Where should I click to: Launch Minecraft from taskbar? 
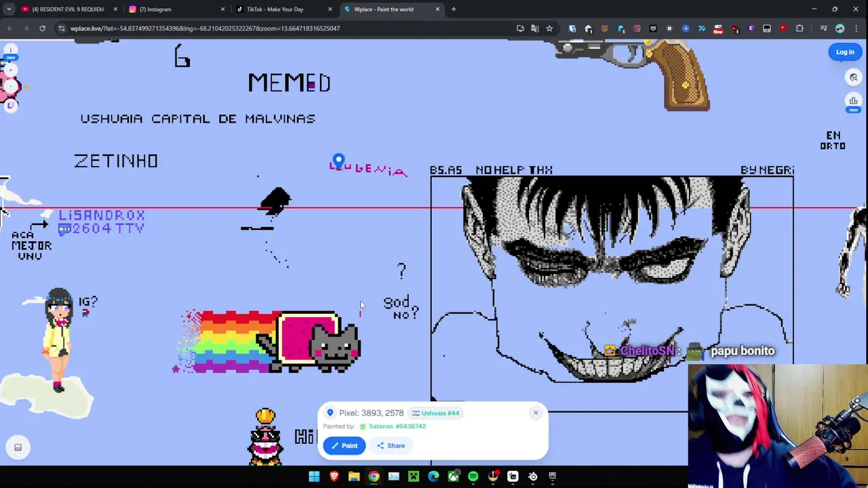(414, 476)
